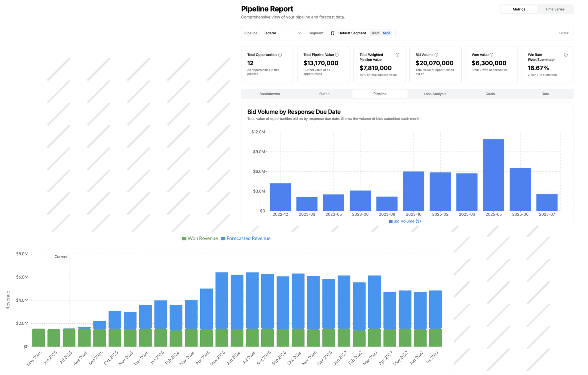
Task: Open the Total Weighted Pipeline Value info icon
Action: pyautogui.click(x=397, y=55)
